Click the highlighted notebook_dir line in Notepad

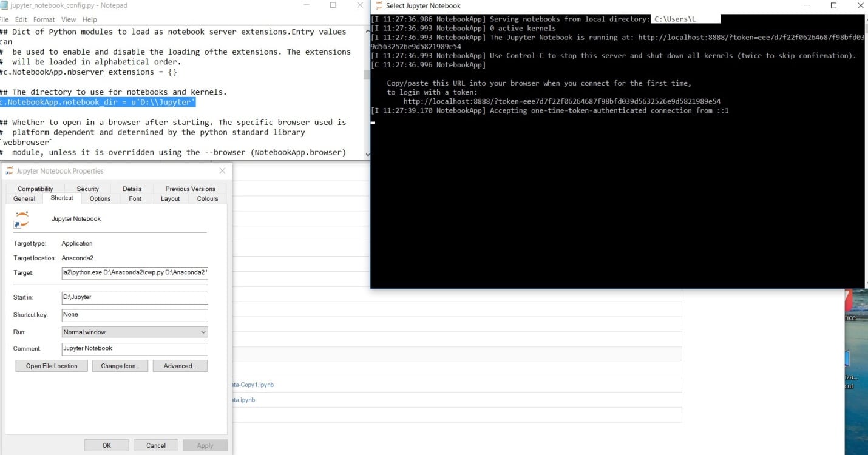point(97,102)
